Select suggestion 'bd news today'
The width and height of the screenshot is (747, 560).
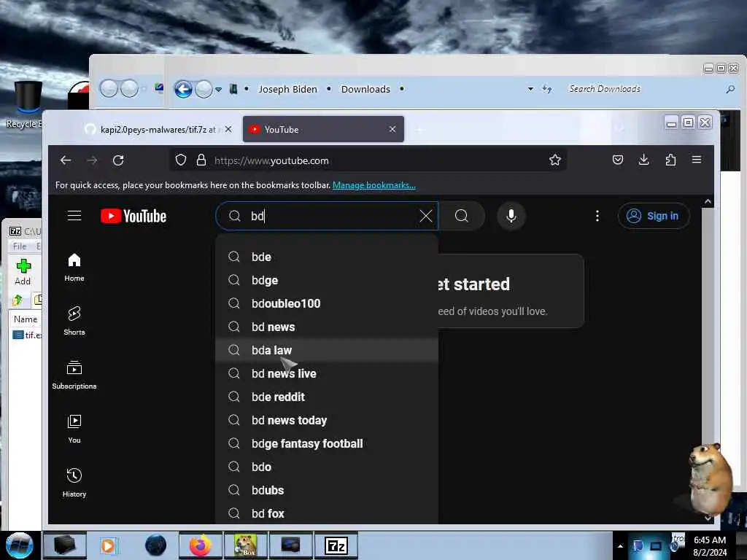[327, 420]
